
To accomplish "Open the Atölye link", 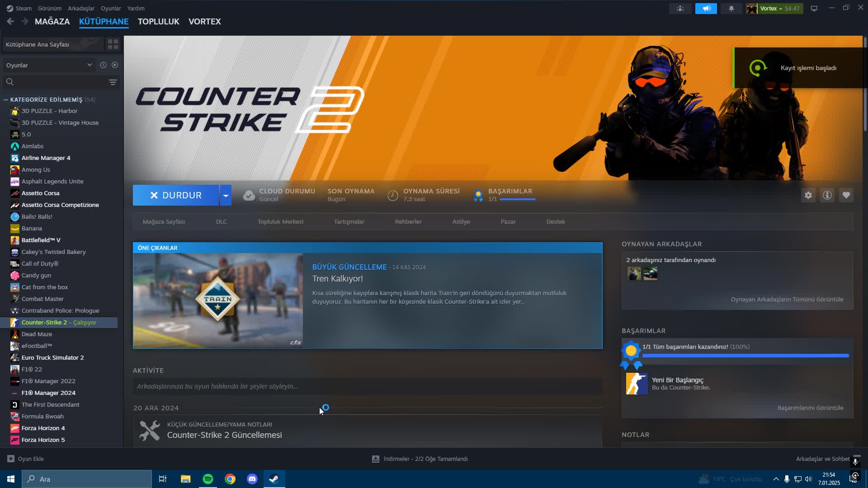I will coord(461,222).
